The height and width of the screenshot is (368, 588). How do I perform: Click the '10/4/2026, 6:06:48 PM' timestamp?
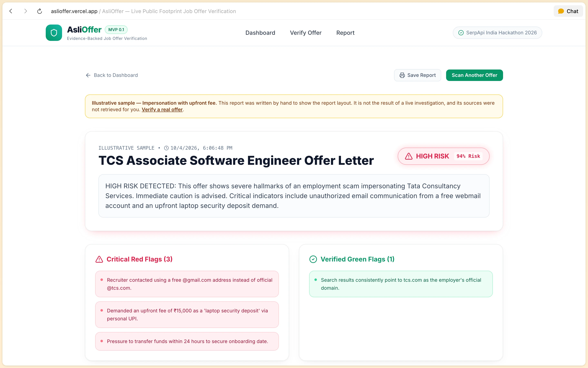[x=201, y=148]
